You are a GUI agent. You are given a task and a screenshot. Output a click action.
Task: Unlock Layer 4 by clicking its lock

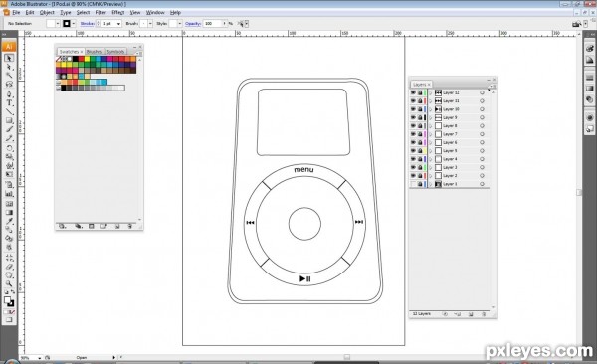[420, 159]
